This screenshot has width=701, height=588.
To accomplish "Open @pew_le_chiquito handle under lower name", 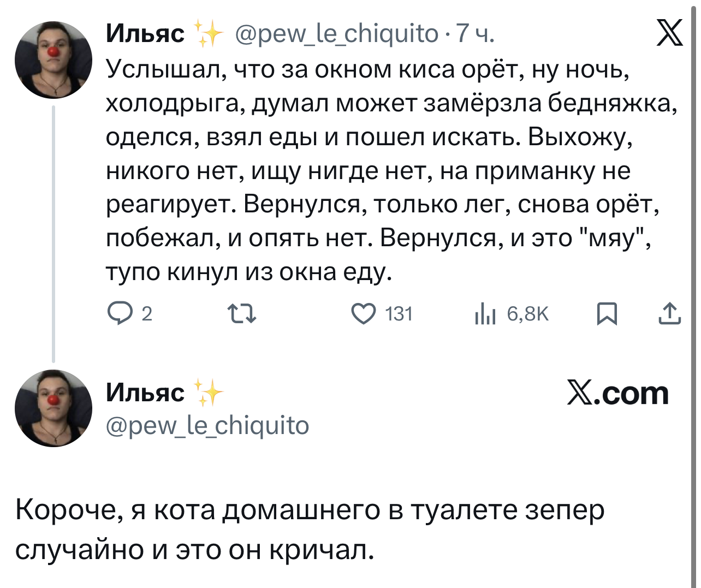I will point(207,425).
